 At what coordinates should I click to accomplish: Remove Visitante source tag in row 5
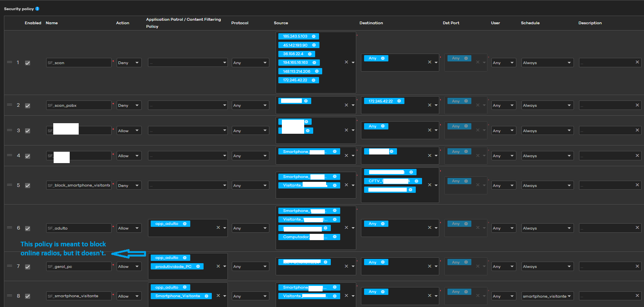334,185
